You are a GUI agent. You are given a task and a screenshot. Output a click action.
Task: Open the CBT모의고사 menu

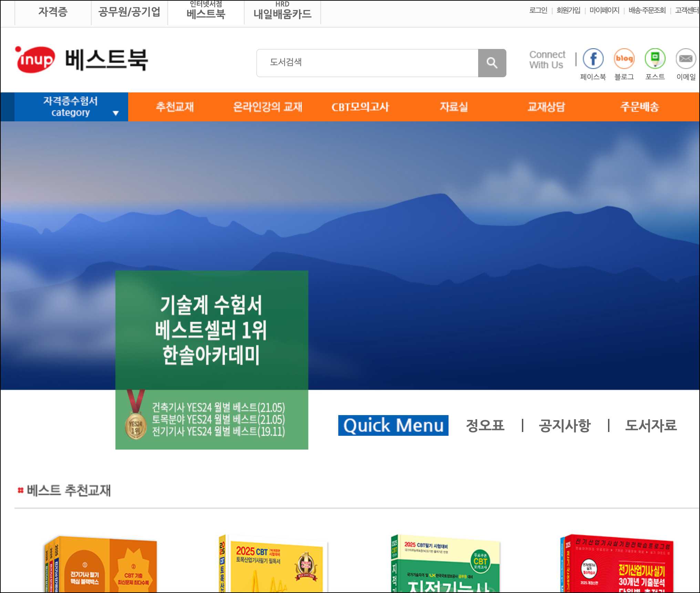click(x=360, y=107)
